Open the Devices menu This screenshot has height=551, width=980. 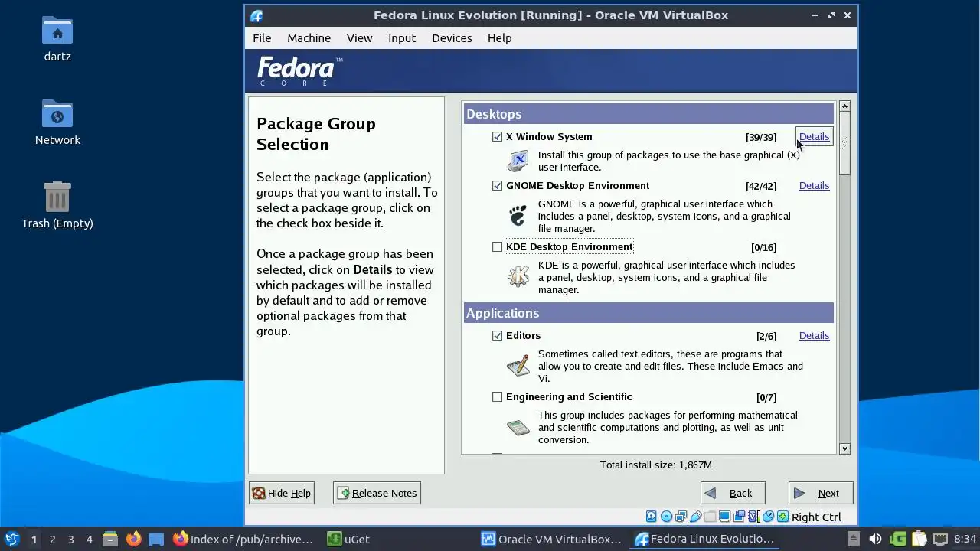coord(452,38)
